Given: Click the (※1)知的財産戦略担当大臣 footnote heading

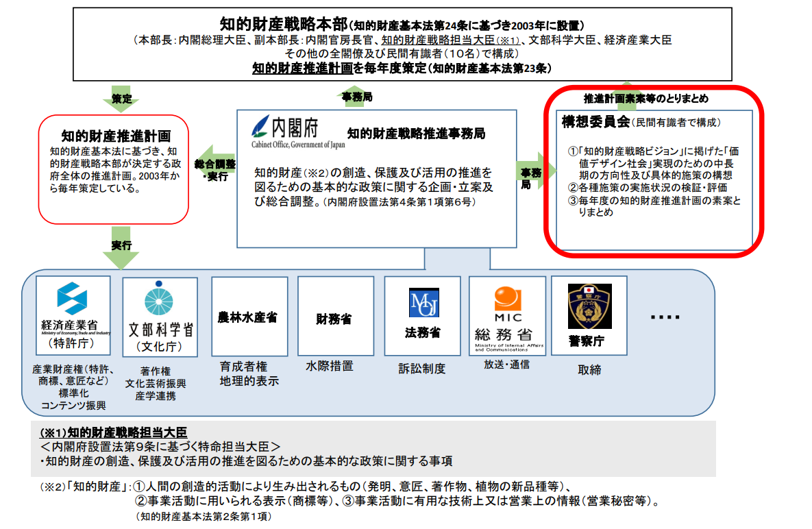Looking at the screenshot, I should tap(113, 432).
